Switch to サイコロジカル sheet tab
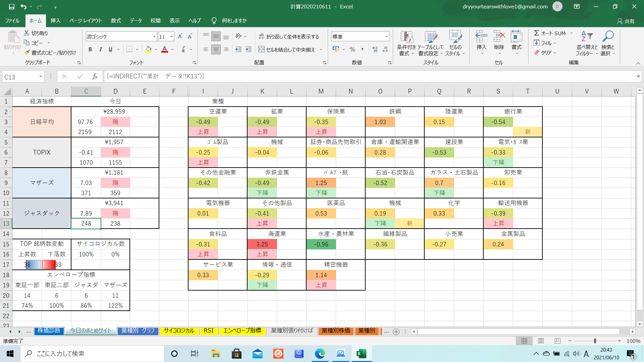The width and height of the screenshot is (644, 362). [x=179, y=330]
